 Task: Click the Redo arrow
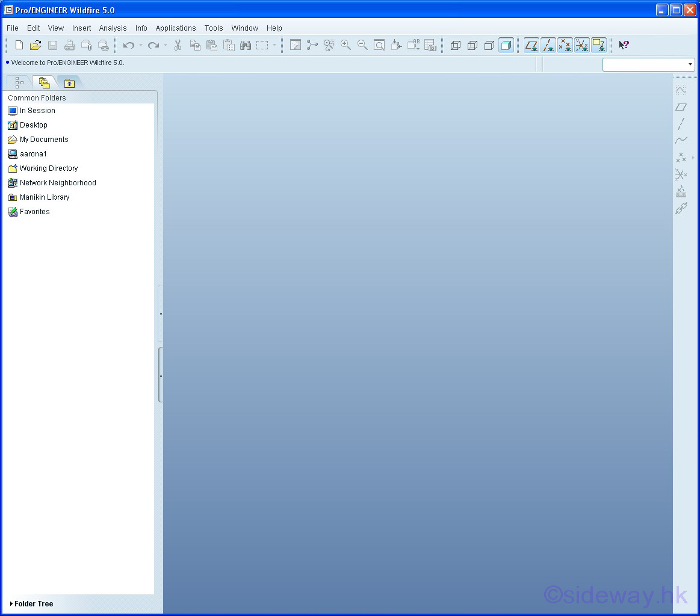click(153, 45)
